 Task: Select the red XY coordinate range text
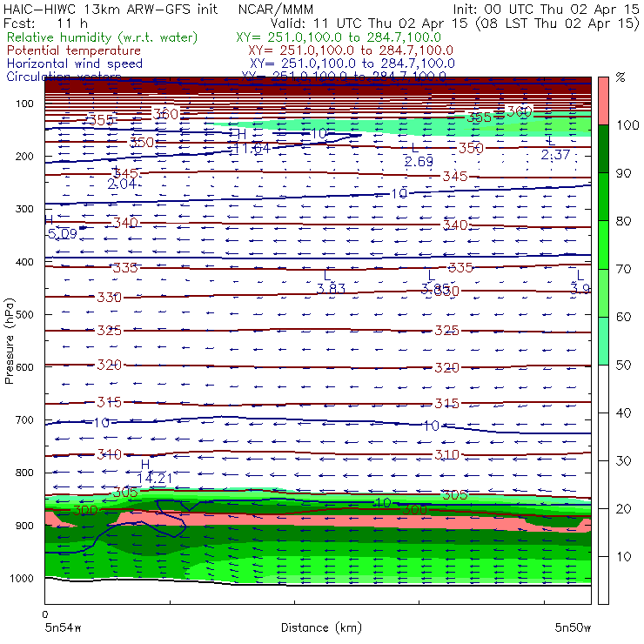tap(351, 50)
